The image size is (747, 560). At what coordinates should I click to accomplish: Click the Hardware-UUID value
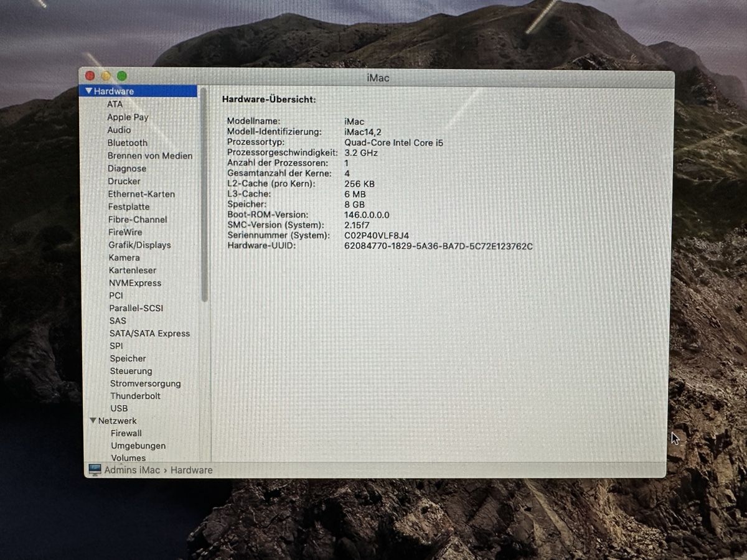point(438,246)
